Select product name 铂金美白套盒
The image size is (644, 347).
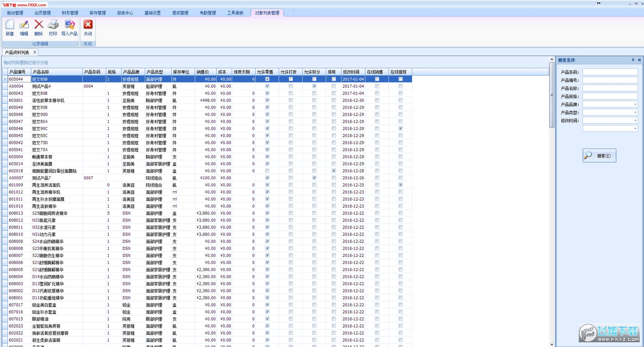(44, 305)
